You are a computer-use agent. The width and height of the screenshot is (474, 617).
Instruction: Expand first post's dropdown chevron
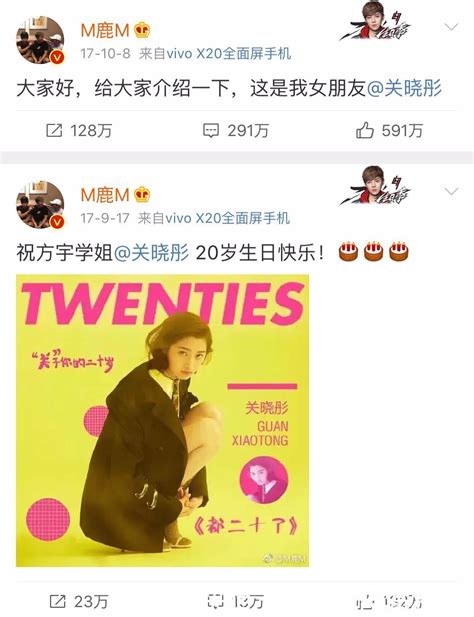[x=451, y=27]
